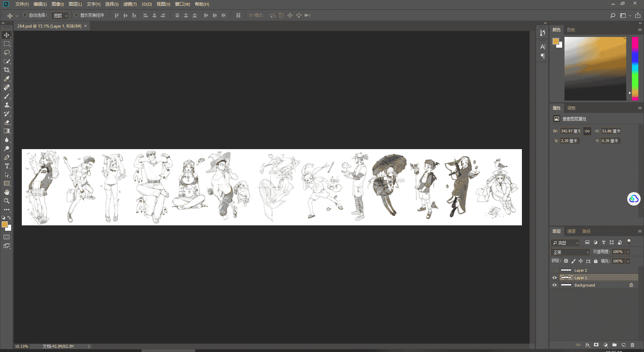Viewport: 644px width, 352px height.
Task: Switch to the Channels tab
Action: 571,231
